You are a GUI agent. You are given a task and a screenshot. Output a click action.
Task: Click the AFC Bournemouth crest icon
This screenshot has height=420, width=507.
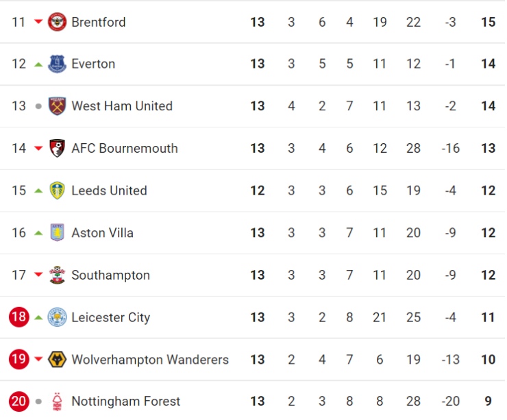(x=58, y=149)
